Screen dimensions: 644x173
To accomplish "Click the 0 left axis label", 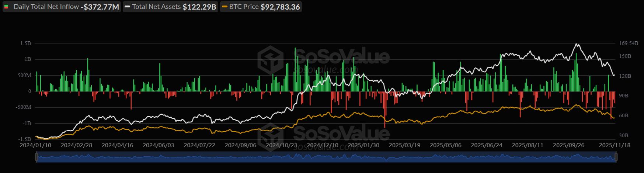I will (x=30, y=91).
